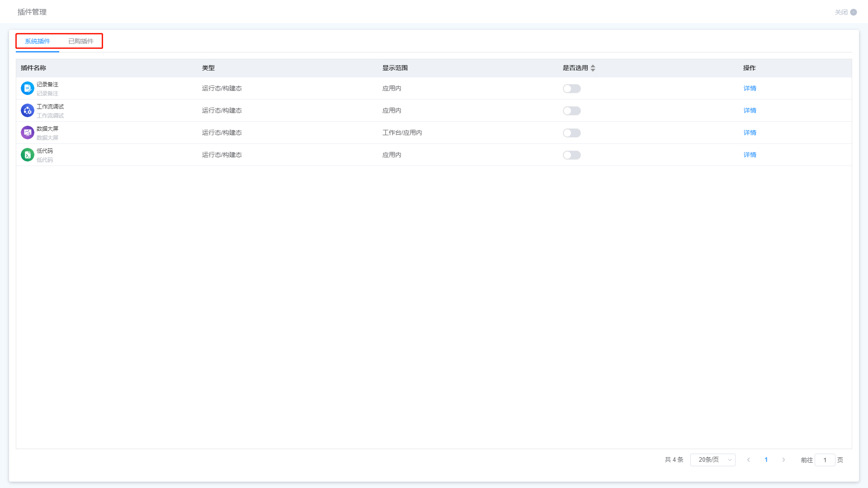Click the 插件名称 column header

coord(33,68)
